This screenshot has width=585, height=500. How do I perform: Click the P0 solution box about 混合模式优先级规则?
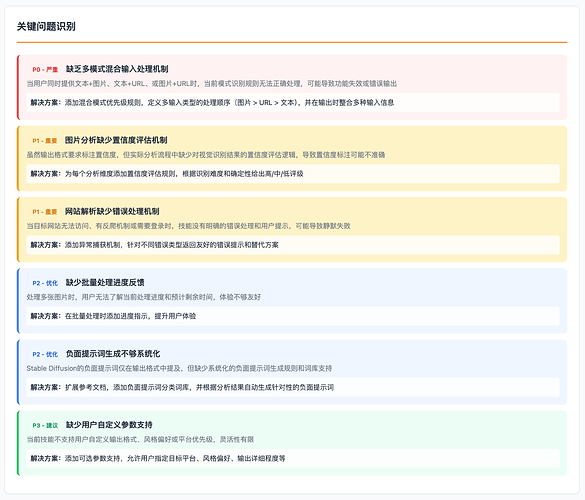pos(293,103)
